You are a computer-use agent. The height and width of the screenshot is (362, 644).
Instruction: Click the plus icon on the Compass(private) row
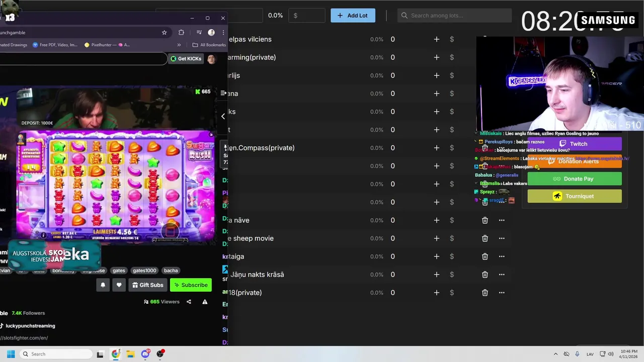(x=437, y=148)
